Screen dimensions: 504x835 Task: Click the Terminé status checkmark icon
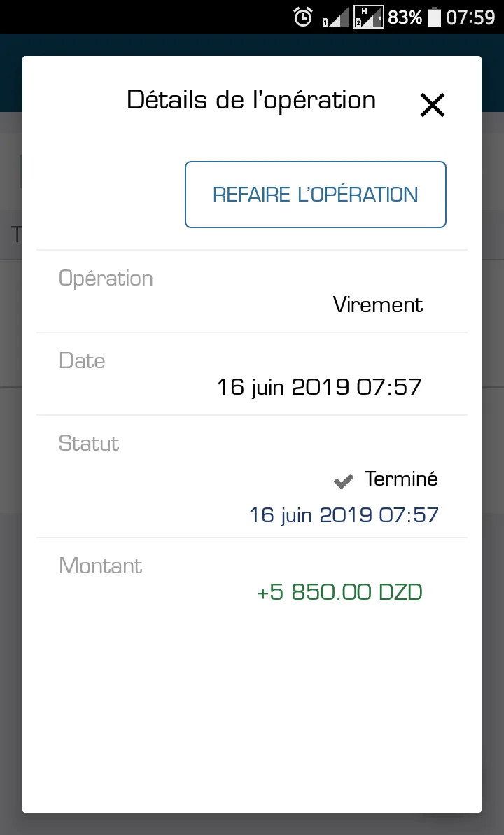[x=343, y=481]
